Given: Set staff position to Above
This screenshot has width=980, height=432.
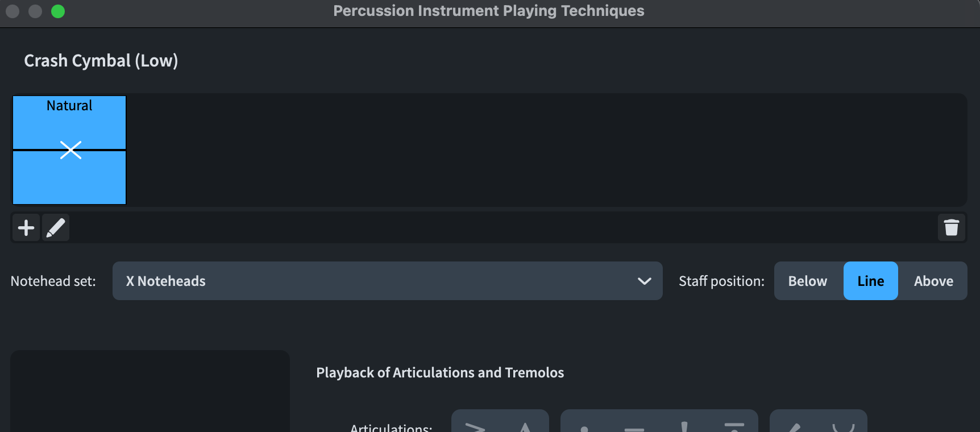Looking at the screenshot, I should coord(933,281).
